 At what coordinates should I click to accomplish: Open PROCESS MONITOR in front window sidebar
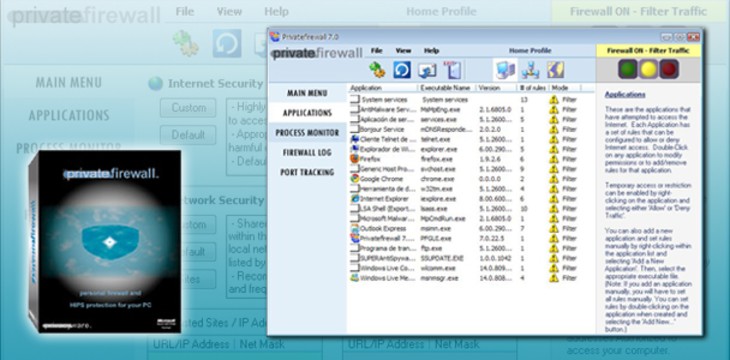click(307, 133)
